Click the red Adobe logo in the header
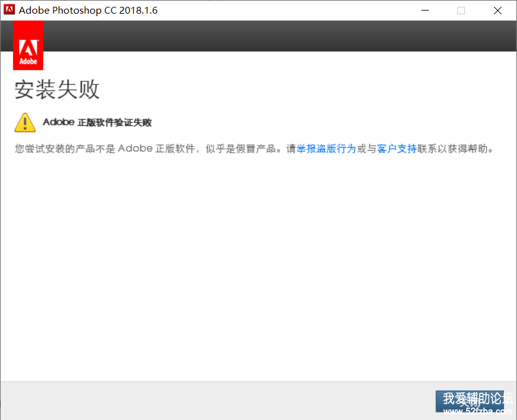 click(x=28, y=46)
